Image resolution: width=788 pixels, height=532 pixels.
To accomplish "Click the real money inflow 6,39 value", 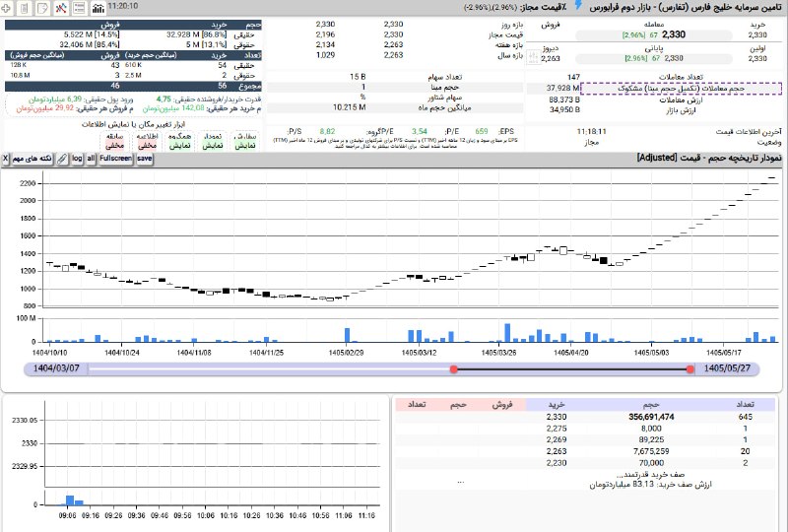I will click(74, 100).
